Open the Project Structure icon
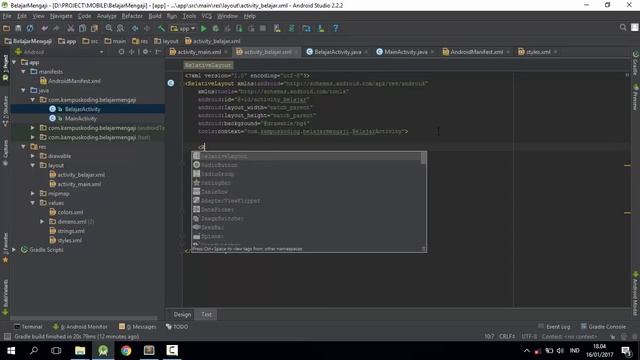 point(306,28)
